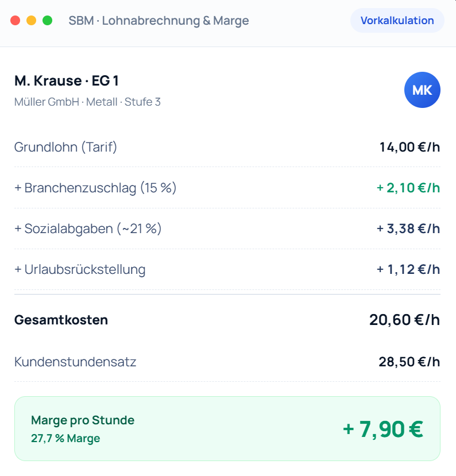Click the green maximize window dot

point(47,21)
